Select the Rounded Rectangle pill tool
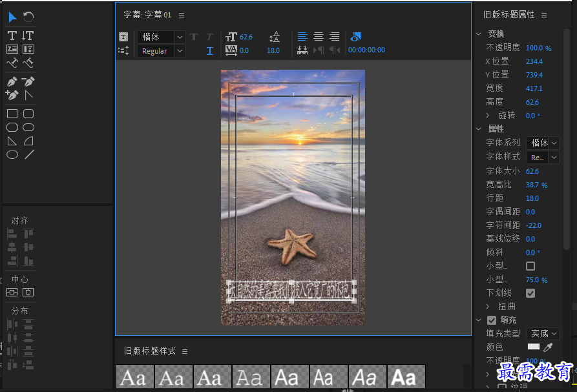This screenshot has width=577, height=392. tap(28, 127)
